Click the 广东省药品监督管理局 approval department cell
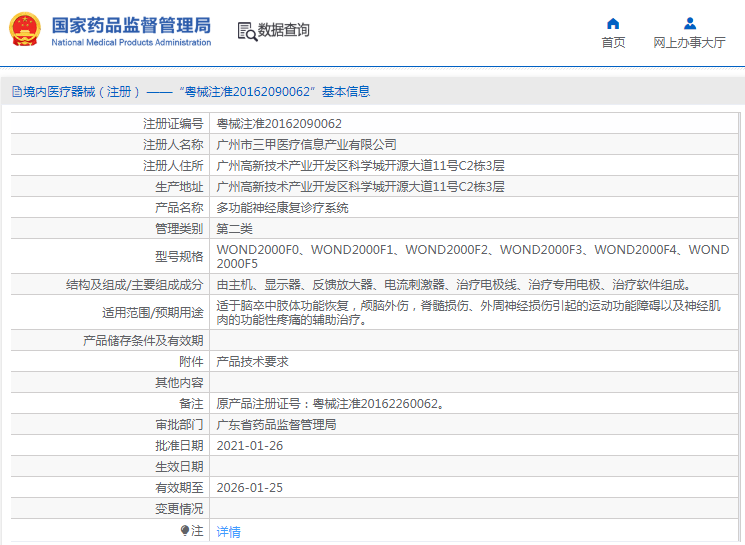Image resolution: width=745 pixels, height=545 pixels. pyautogui.click(x=277, y=425)
